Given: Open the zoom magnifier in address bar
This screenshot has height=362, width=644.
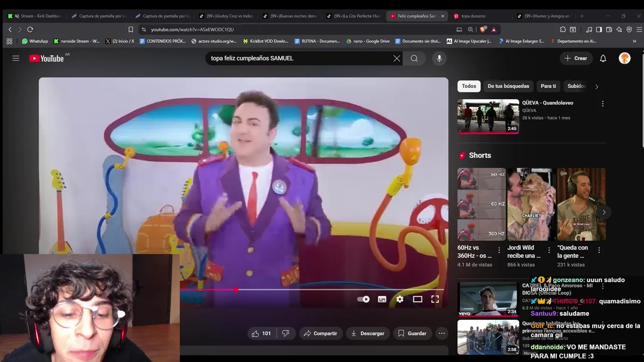Looking at the screenshot, I should point(470,30).
